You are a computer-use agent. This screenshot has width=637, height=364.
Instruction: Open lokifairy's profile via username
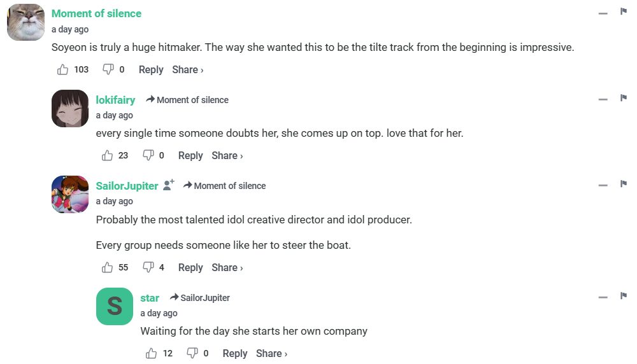point(115,100)
